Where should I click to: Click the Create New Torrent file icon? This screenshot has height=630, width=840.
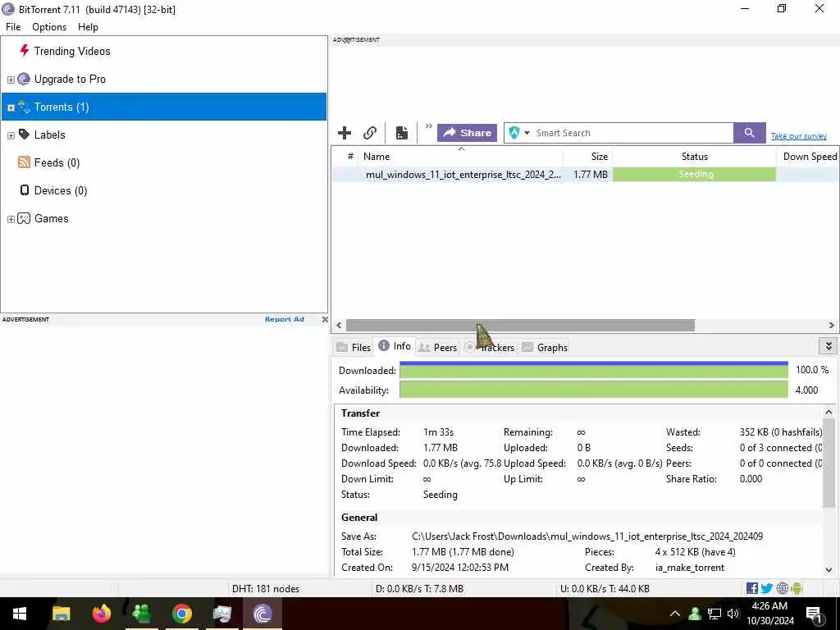click(x=402, y=133)
